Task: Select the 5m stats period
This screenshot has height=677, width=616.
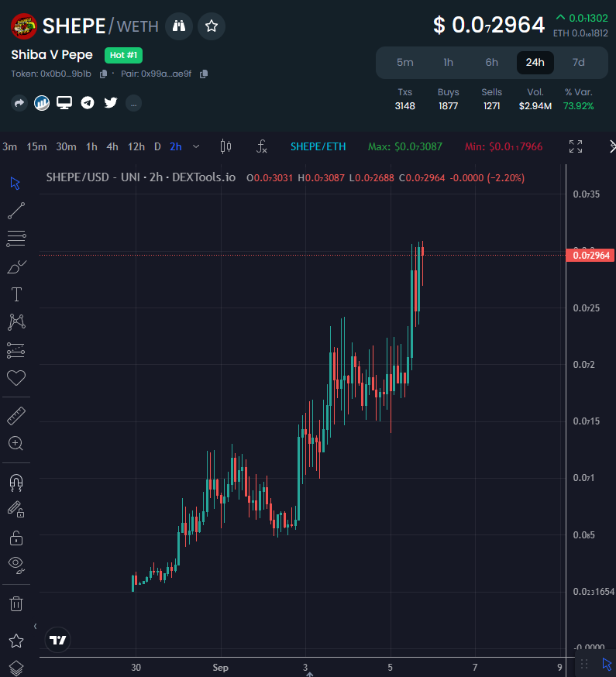Action: pos(405,63)
